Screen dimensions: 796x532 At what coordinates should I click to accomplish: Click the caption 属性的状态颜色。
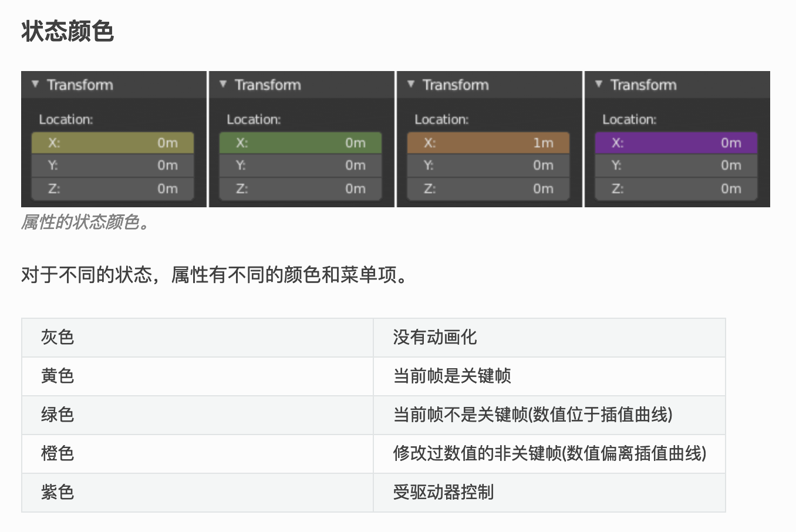pos(86,222)
